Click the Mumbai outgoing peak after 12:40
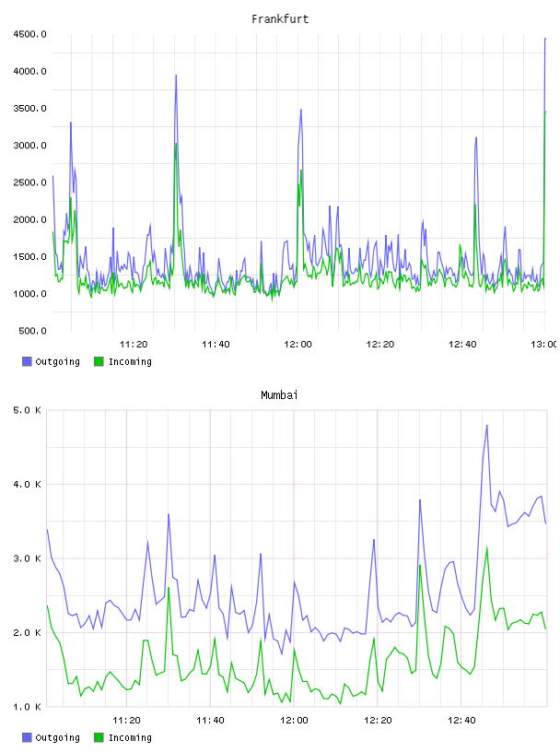The image size is (560, 752). coord(487,426)
